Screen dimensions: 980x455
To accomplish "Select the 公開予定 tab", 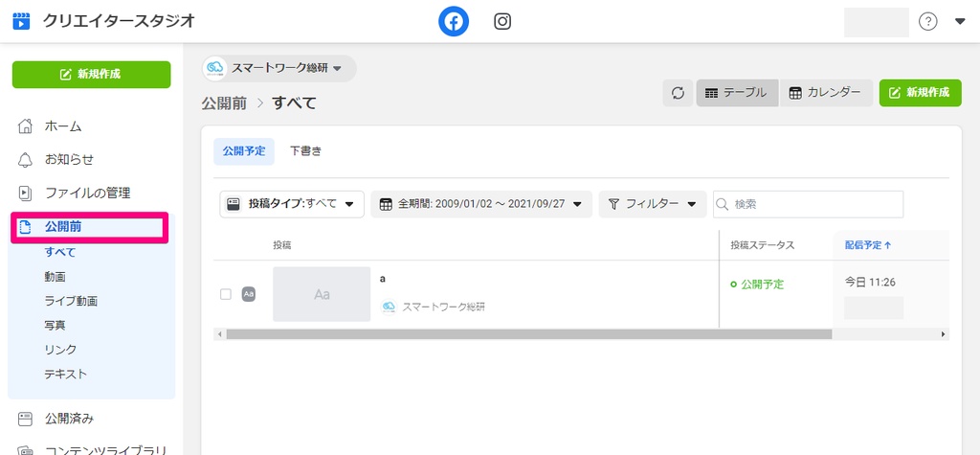I will coord(244,151).
